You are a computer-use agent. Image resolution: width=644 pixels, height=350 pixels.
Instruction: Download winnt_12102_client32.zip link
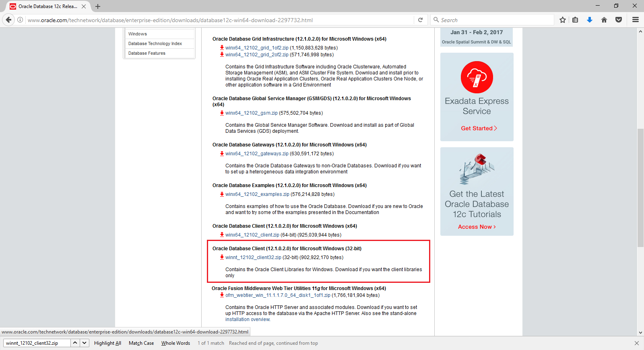point(253,257)
